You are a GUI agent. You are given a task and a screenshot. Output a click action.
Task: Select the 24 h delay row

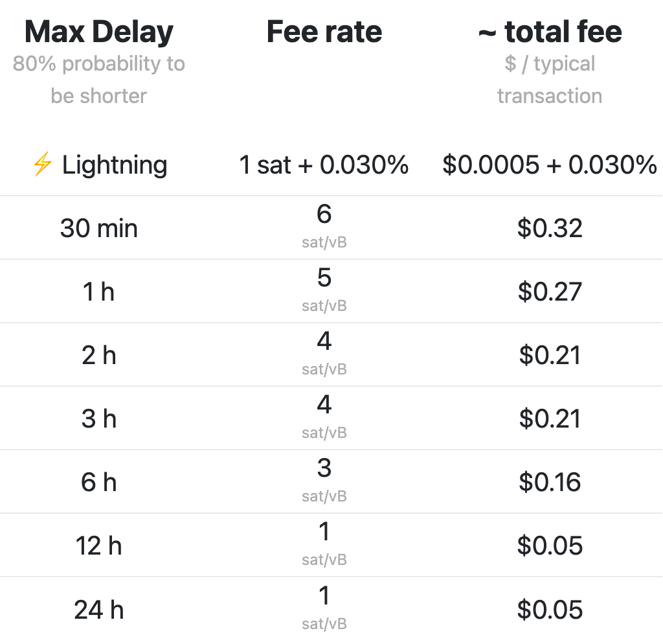(99, 610)
